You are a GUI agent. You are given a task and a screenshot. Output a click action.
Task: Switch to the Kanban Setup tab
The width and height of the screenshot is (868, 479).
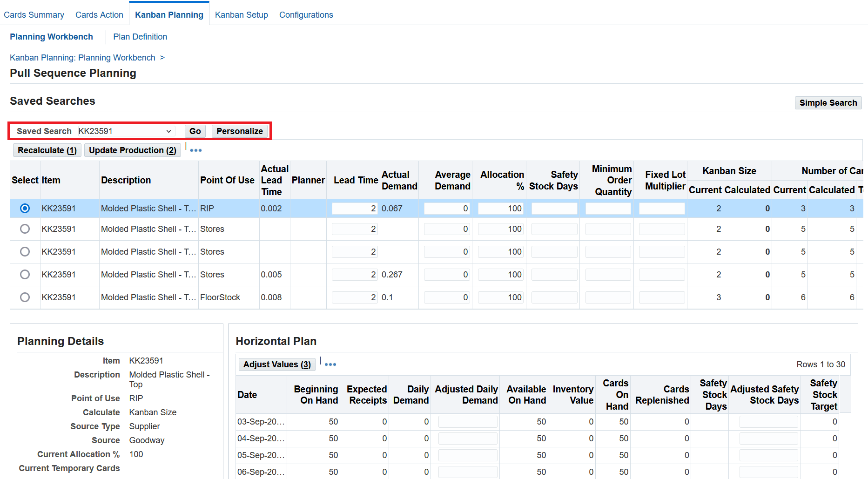coord(241,14)
